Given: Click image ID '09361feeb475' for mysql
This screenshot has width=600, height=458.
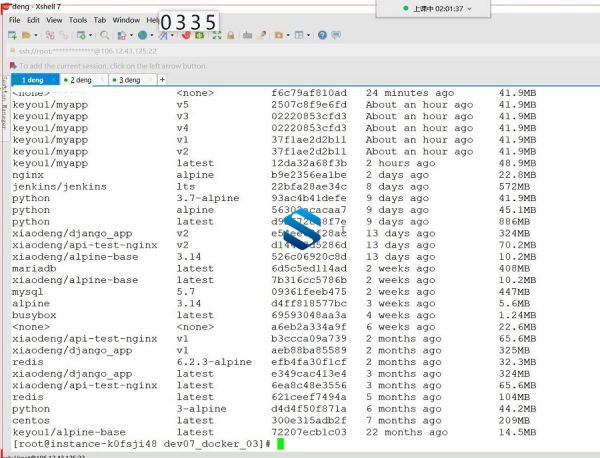Looking at the screenshot, I should coord(309,292).
